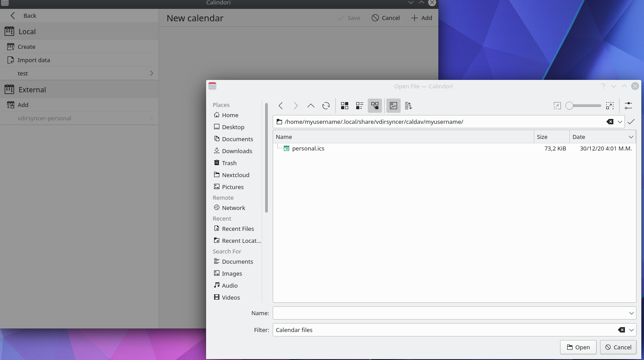Search for Images in Places panel
Image resolution: width=644 pixels, height=360 pixels.
pos(228,273)
